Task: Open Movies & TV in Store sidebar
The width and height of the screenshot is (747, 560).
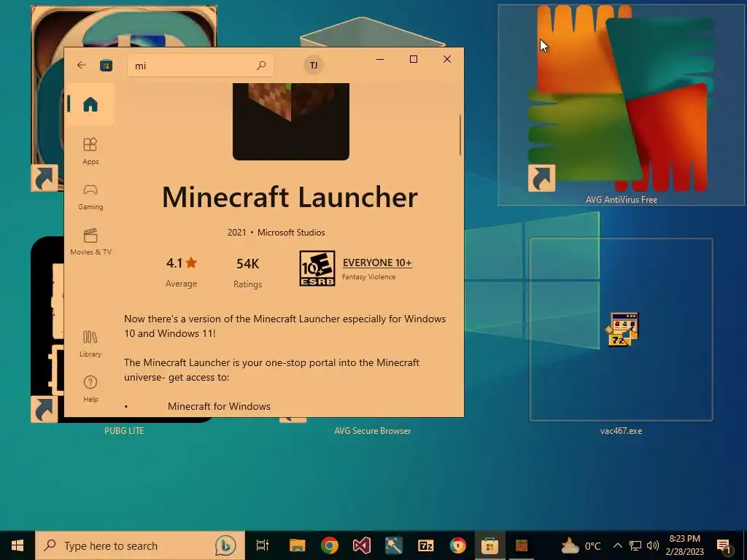Action: click(x=90, y=242)
